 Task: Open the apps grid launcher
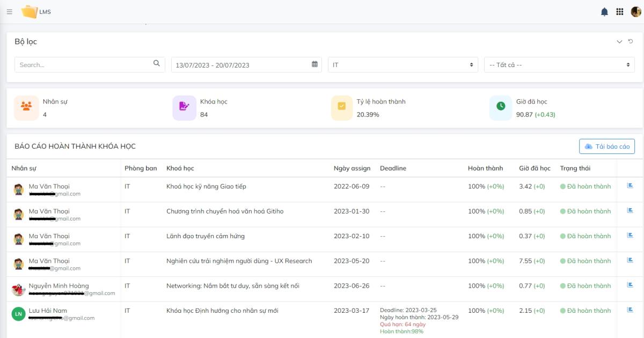(620, 12)
